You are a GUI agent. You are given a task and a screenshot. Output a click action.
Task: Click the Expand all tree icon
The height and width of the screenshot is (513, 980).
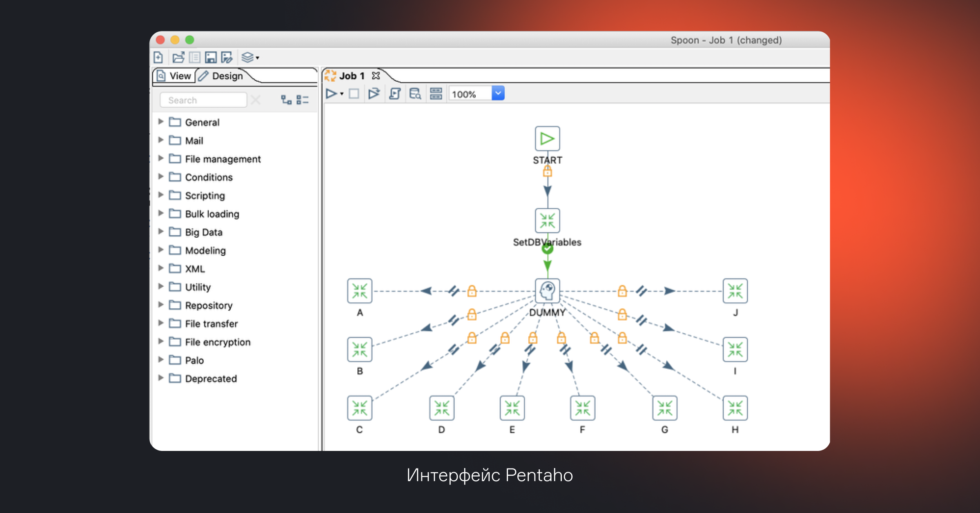(286, 100)
